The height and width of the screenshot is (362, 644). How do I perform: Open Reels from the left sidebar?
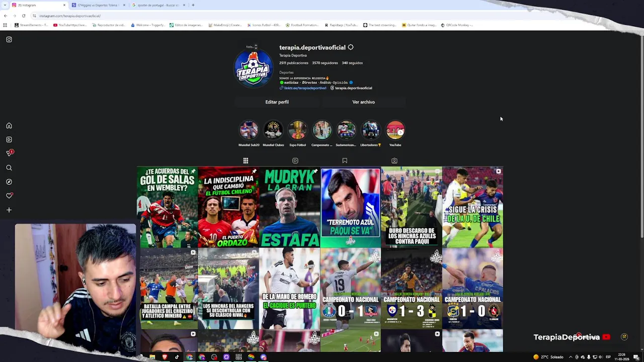(9, 140)
